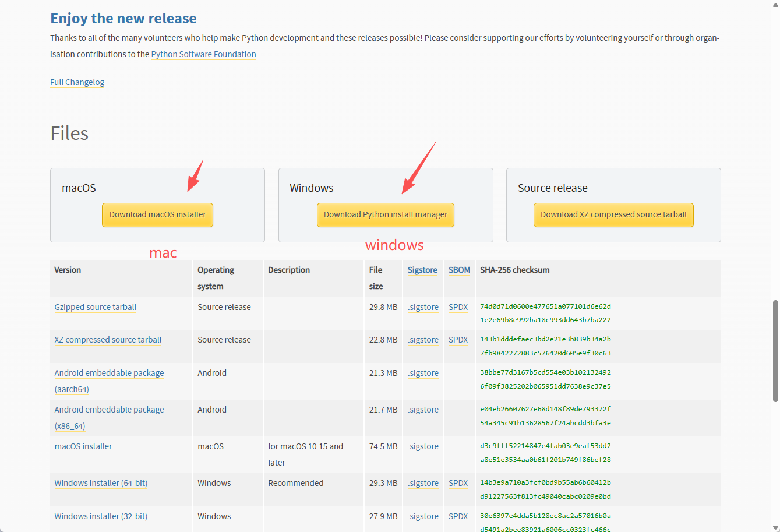Open .sigstore for Android x86_64 package
The image size is (780, 532).
click(423, 410)
